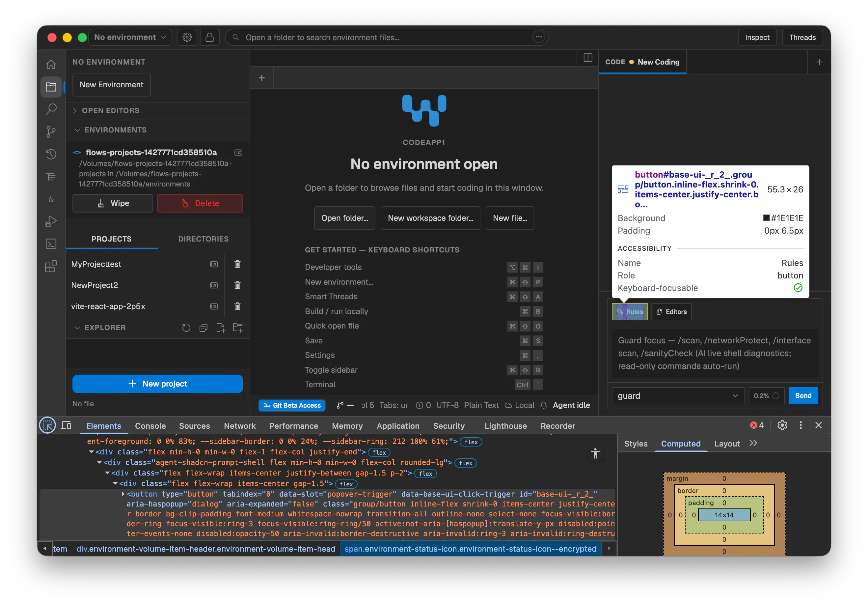
Task: Click the Send button
Action: (x=803, y=396)
